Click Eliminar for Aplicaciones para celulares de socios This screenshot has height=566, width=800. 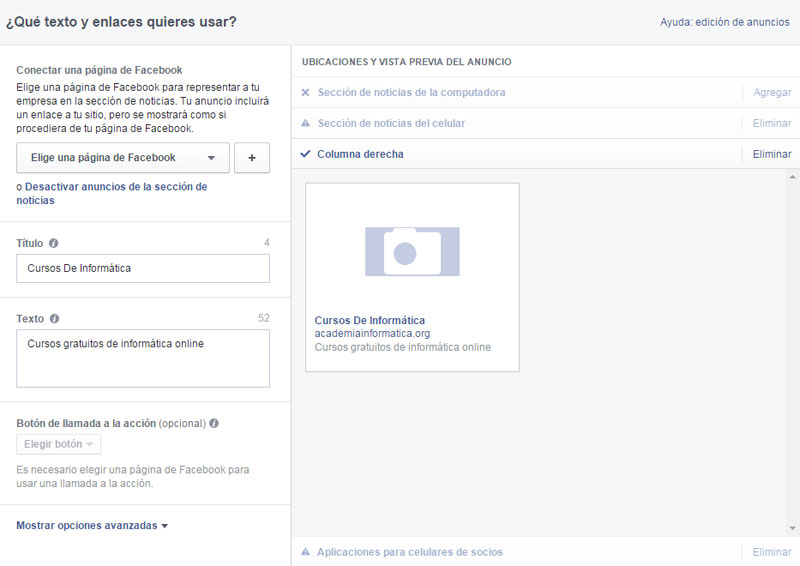click(x=772, y=552)
